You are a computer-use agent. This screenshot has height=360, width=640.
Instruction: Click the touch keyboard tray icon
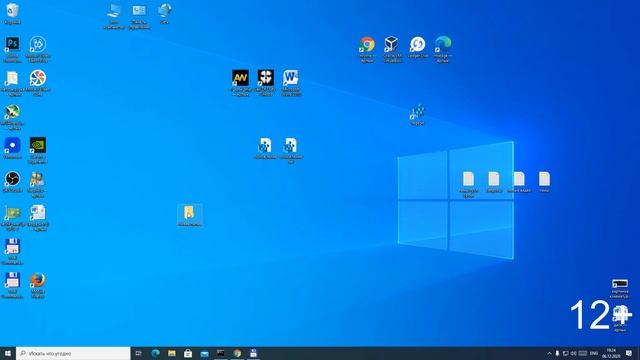(583, 353)
